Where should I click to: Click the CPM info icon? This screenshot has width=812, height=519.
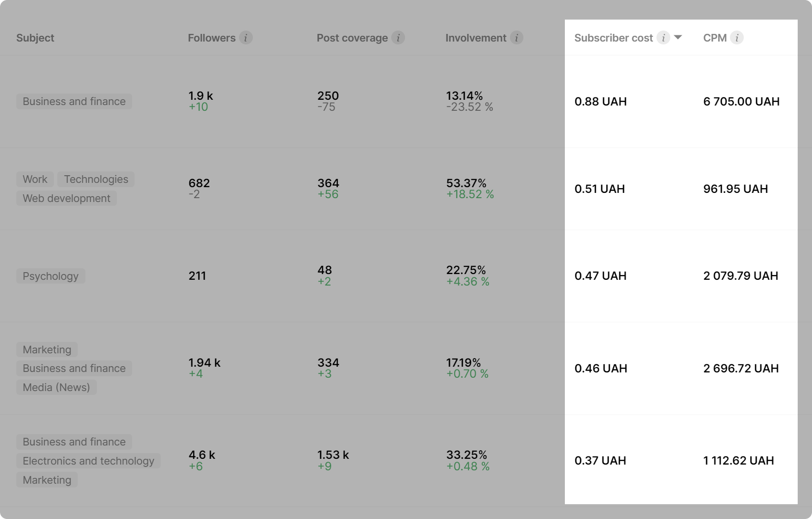(x=737, y=38)
